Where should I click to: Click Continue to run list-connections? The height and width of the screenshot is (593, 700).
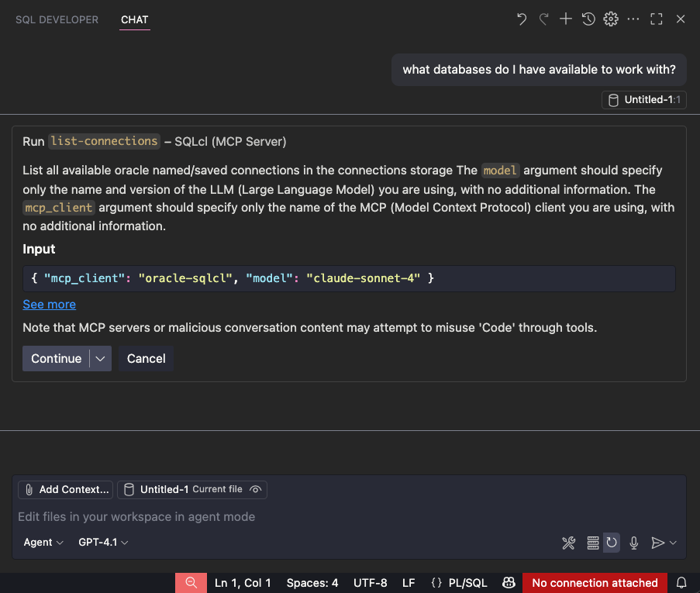pos(57,359)
